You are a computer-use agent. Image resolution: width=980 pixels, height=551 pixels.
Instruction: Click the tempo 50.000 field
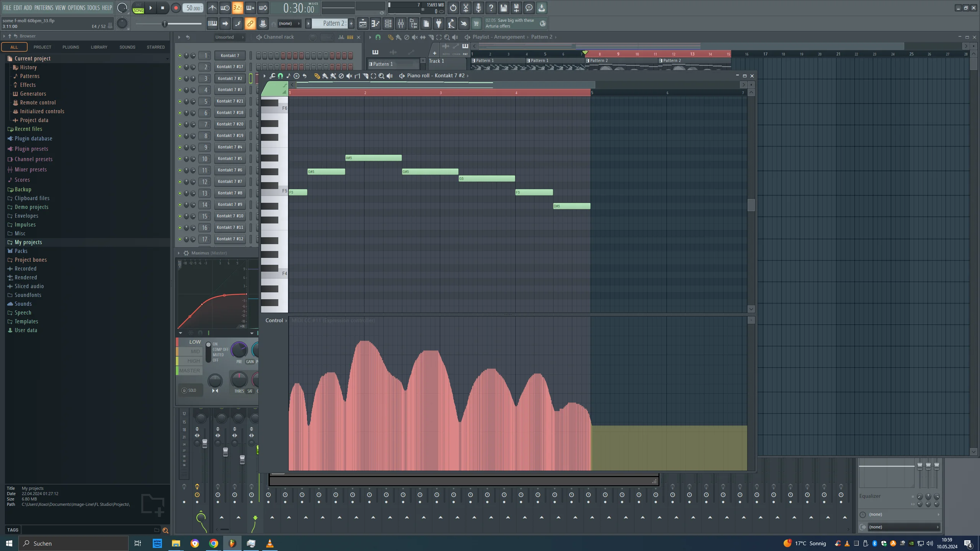click(193, 8)
